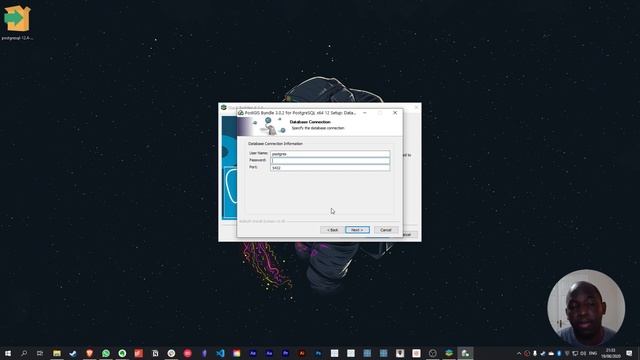Open Task View on the taskbar
The image size is (640, 360).
click(x=40, y=353)
